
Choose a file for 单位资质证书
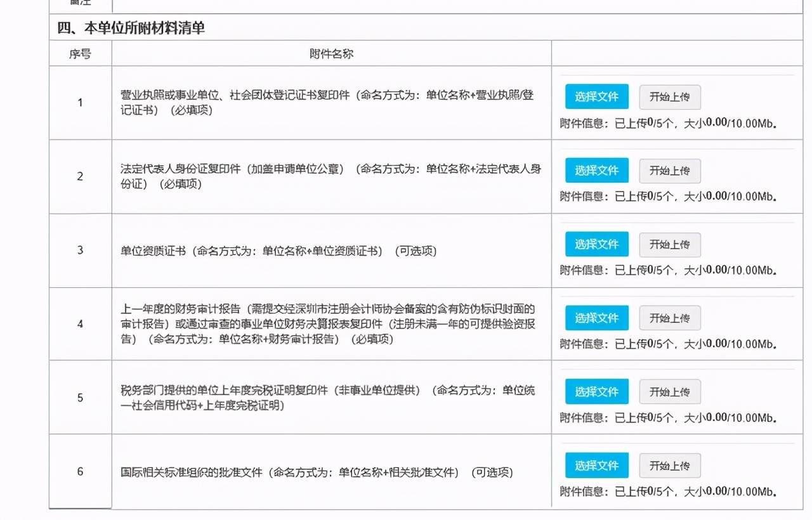click(x=596, y=244)
